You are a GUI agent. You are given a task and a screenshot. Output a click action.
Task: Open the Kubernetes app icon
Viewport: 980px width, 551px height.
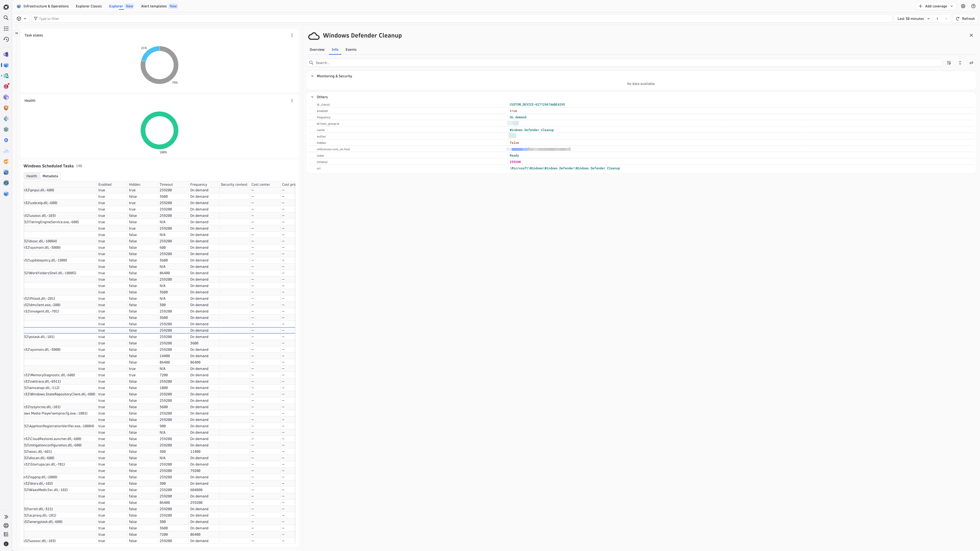(x=6, y=140)
